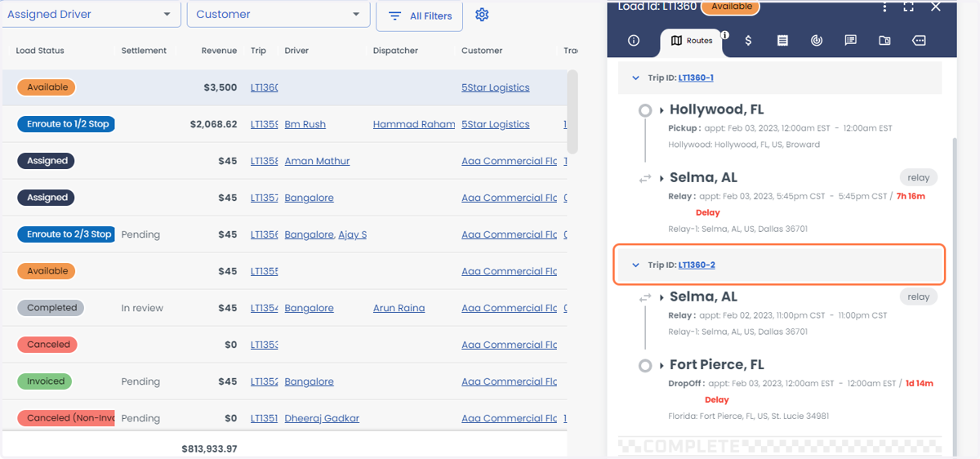Open driver Bm Rush link
The width and height of the screenshot is (980, 459).
pyautogui.click(x=305, y=125)
